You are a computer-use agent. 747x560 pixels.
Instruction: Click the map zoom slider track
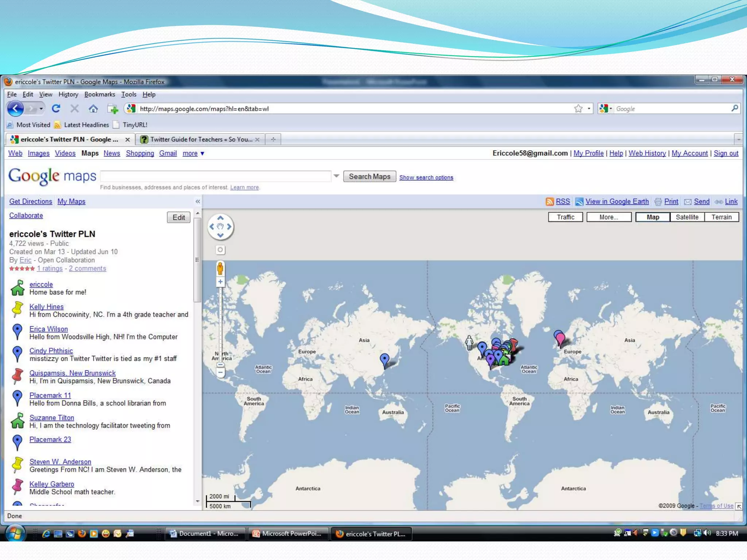(x=220, y=321)
